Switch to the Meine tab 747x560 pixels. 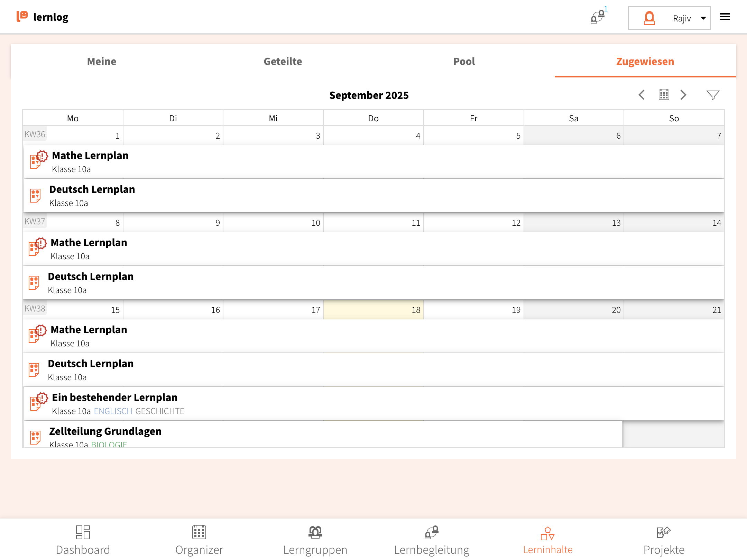point(102,61)
